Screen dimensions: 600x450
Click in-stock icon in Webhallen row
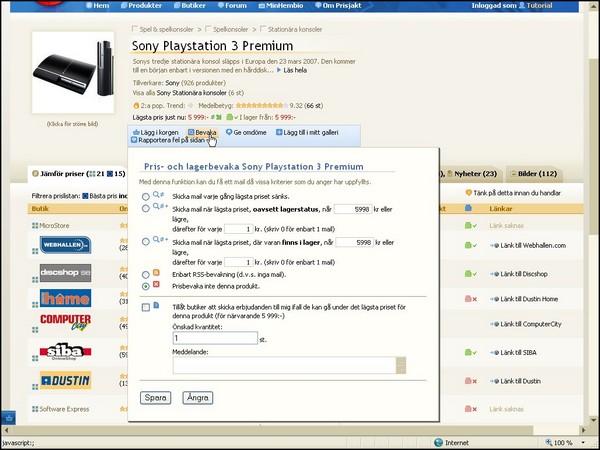[x=471, y=245]
